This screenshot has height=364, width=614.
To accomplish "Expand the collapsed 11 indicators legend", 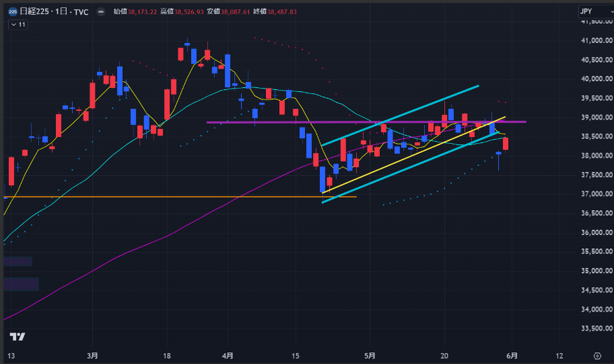I will [18, 25].
